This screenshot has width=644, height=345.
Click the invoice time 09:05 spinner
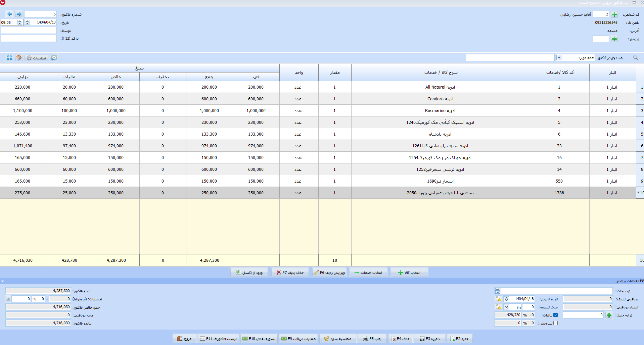click(20, 22)
